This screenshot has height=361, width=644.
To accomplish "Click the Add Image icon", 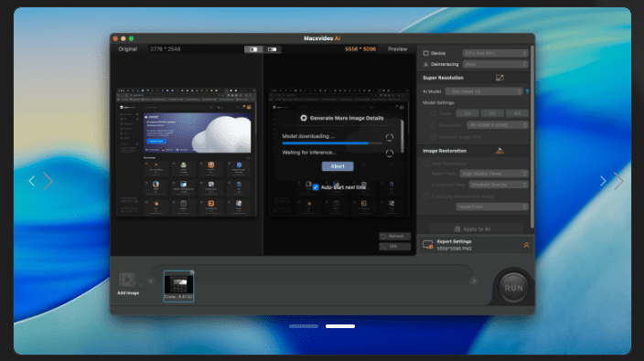I will (x=127, y=280).
